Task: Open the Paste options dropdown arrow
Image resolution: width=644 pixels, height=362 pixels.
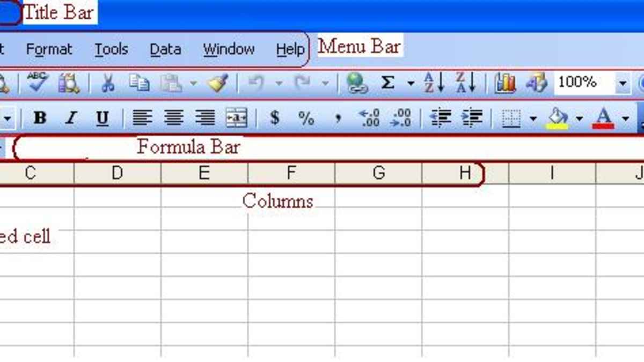Action: click(194, 82)
